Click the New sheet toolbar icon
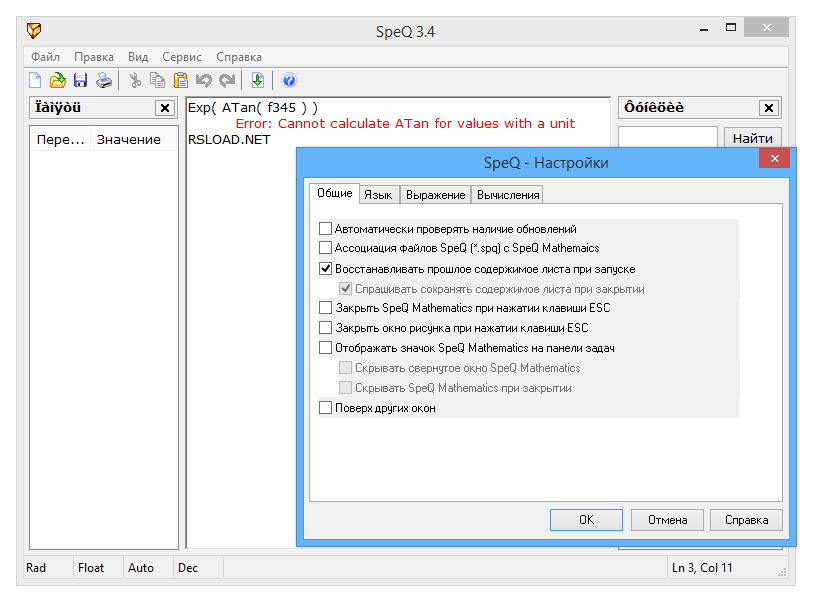Image resolution: width=833 pixels, height=605 pixels. 35,80
